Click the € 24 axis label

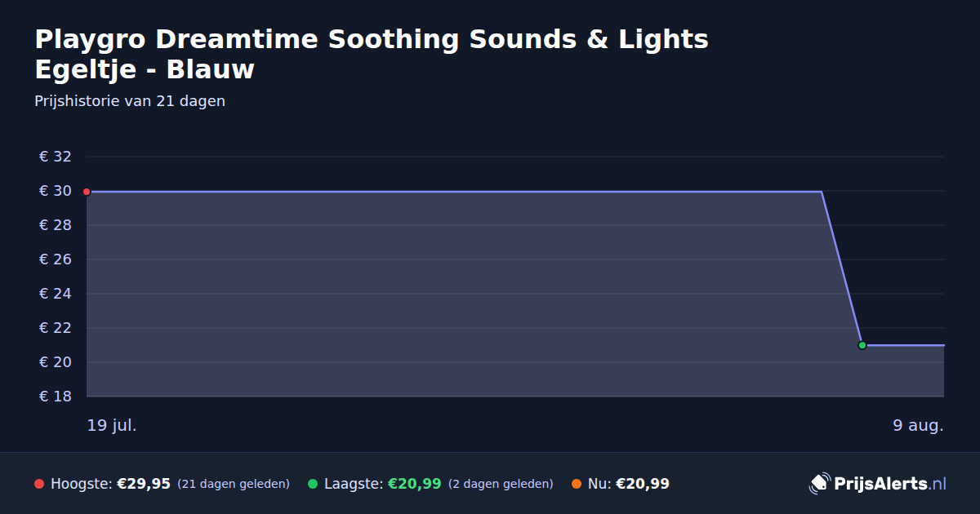point(56,294)
